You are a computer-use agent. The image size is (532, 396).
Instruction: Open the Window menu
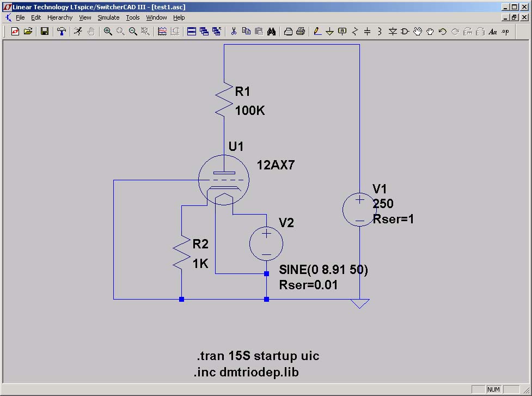(x=156, y=17)
